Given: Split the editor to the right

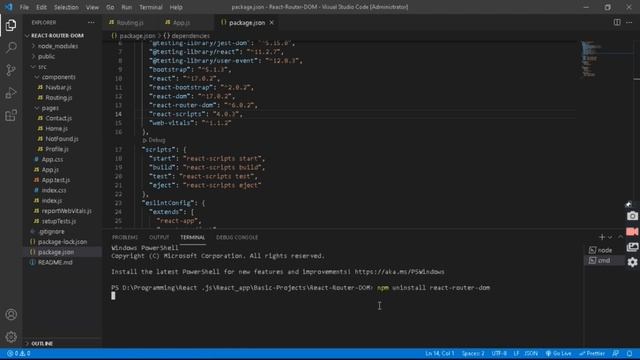Looking at the screenshot, I should pos(617,22).
